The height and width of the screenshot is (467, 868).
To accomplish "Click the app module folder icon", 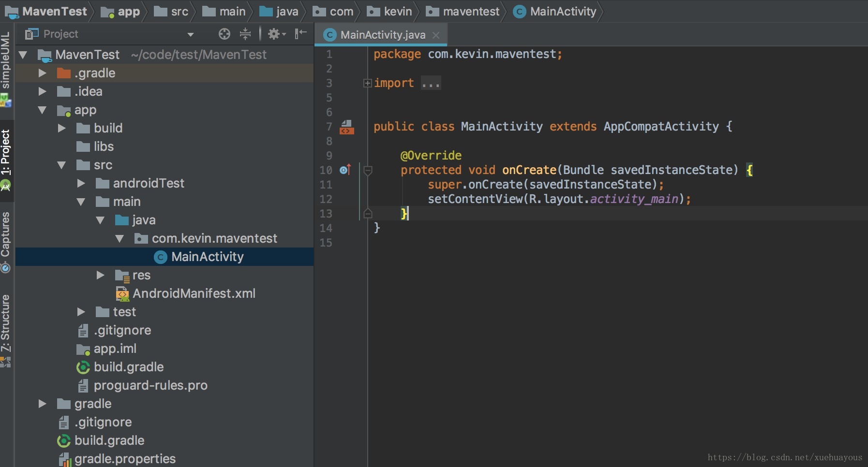I will pyautogui.click(x=64, y=111).
